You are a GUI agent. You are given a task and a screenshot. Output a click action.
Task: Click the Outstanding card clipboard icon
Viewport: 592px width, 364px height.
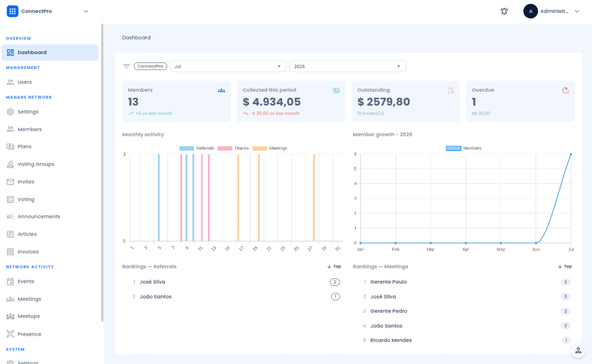point(451,90)
